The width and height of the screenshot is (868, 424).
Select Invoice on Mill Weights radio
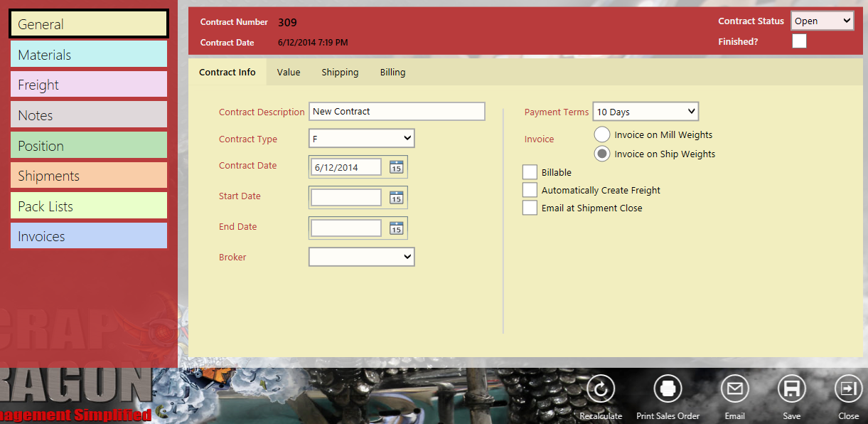602,134
